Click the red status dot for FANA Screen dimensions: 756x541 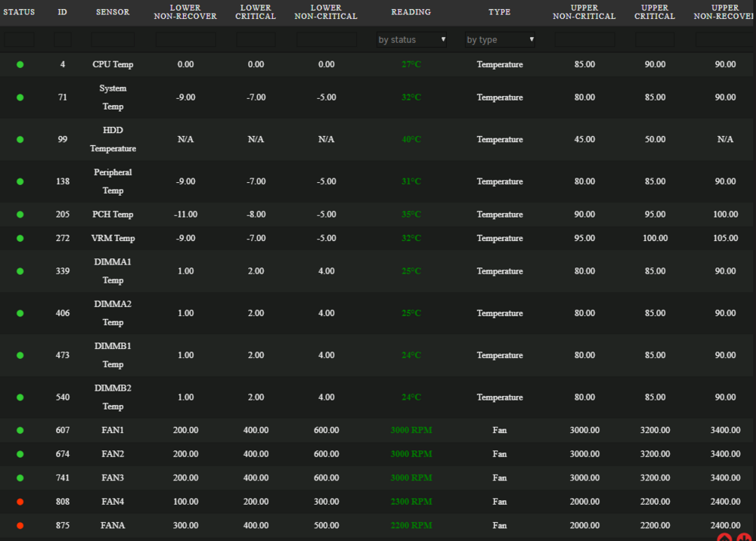click(20, 526)
